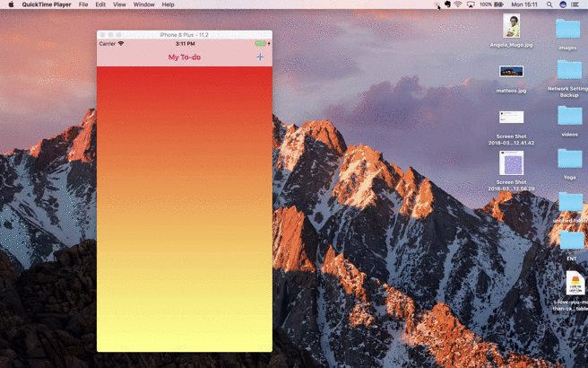
Task: Open the Wi-Fi status menu
Action: point(458,4)
